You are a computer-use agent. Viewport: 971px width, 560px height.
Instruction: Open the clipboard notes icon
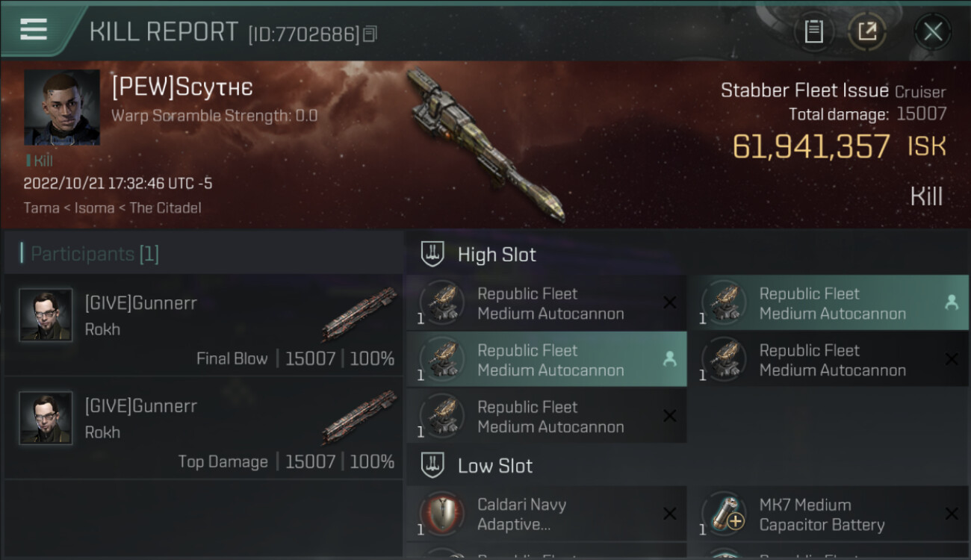pos(814,32)
